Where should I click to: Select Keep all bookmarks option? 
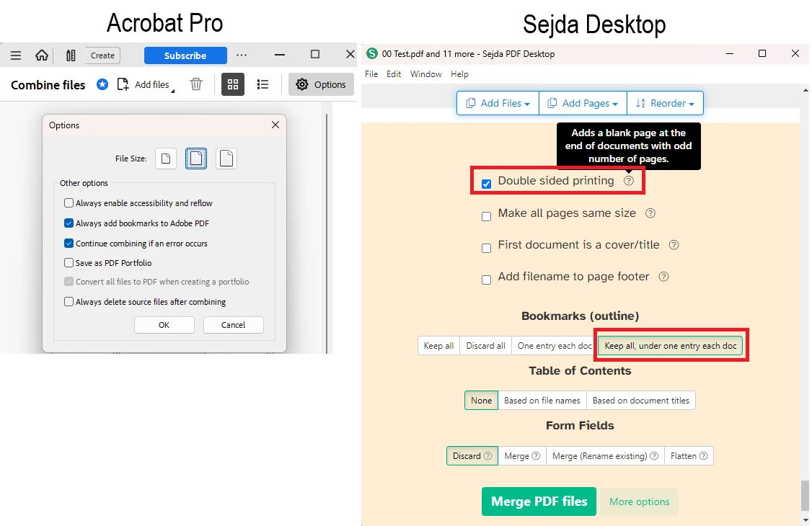(438, 345)
